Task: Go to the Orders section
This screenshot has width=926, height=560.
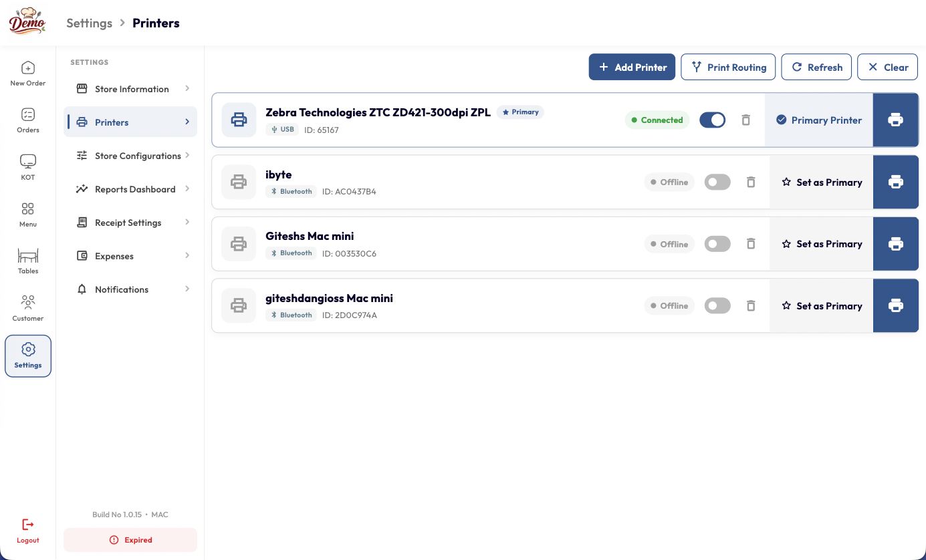Action: [28, 121]
